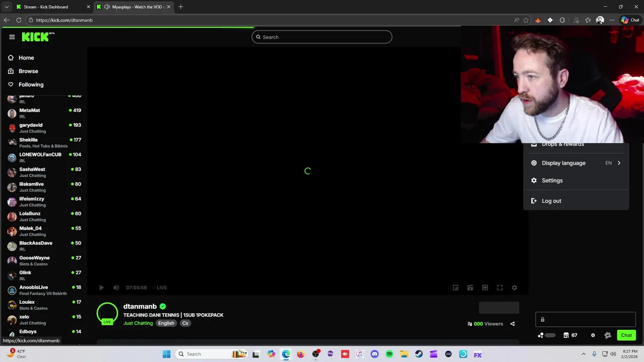Bookmark page with star icon
Screen dimensions: 644x362
pos(526,20)
